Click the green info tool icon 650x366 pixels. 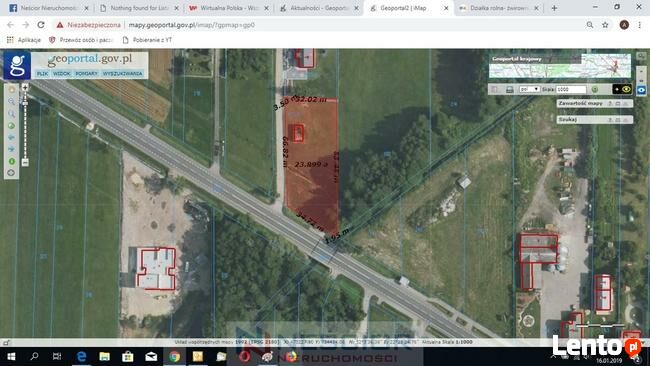click(x=12, y=161)
